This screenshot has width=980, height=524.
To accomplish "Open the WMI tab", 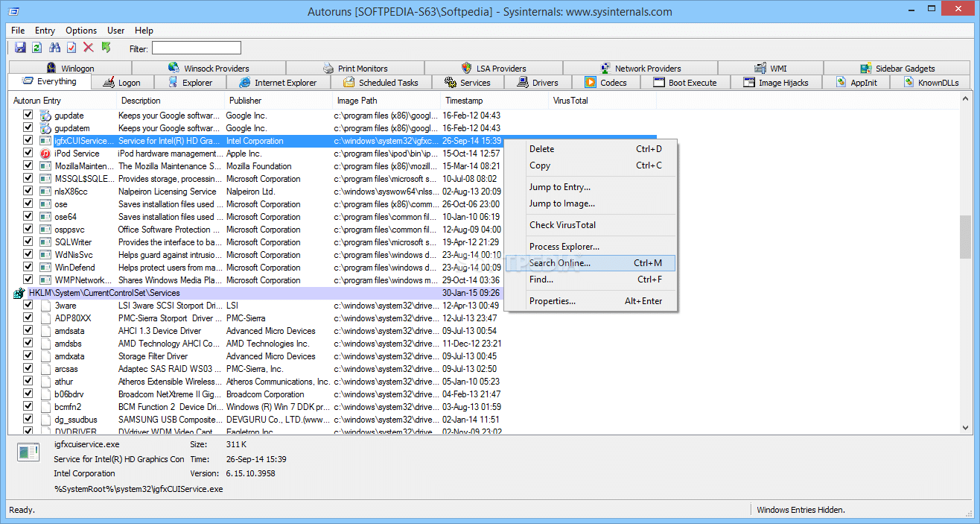I will 771,68.
